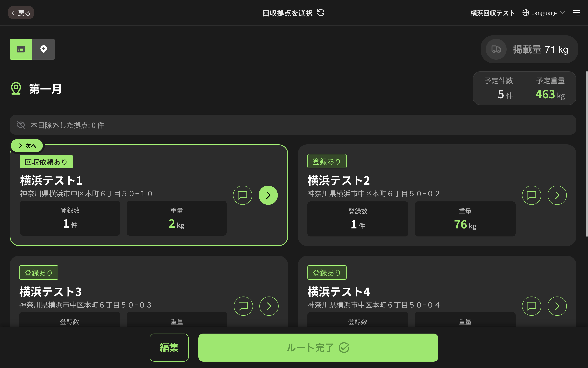The image size is (588, 368).
Task: Click the 重量 2 kg box
Action: (176, 218)
